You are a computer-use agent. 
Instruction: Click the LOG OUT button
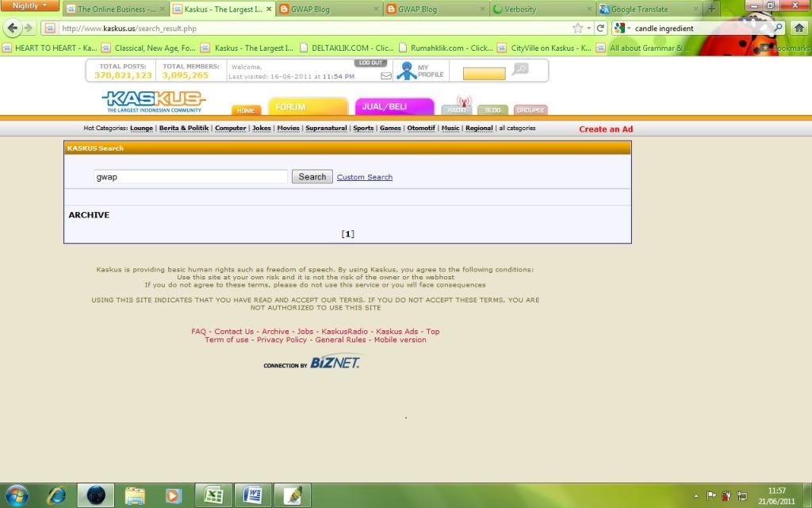371,63
